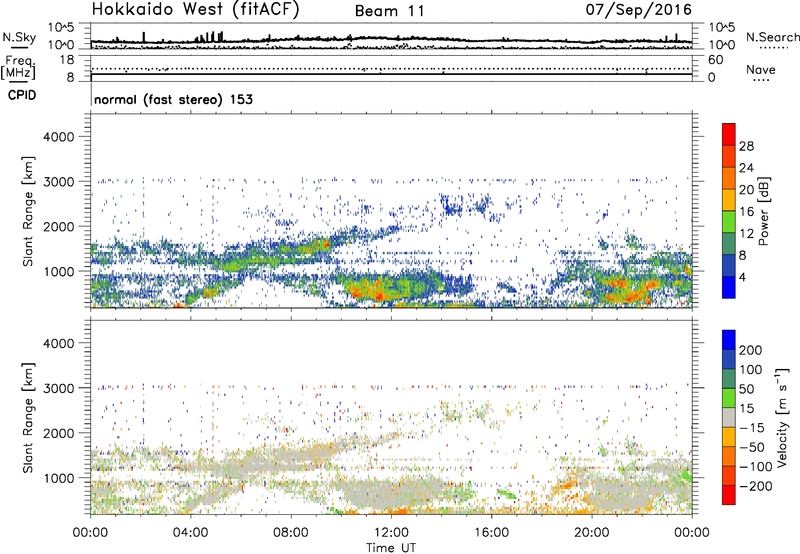Click the "60" Nave axis tick label
800x554 pixels.
(x=715, y=60)
